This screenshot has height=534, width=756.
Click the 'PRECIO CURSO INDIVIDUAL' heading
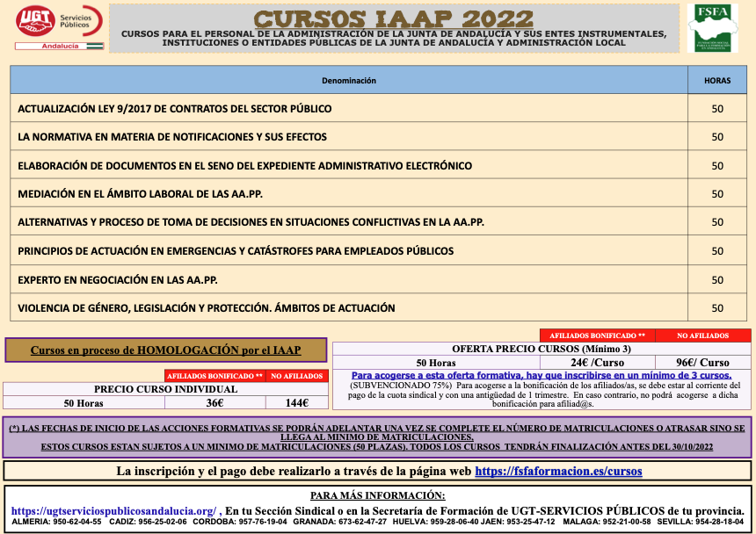click(166, 389)
